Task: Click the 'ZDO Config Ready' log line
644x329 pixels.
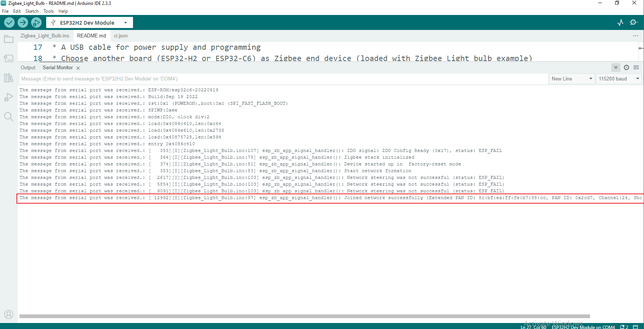Action: [261, 150]
